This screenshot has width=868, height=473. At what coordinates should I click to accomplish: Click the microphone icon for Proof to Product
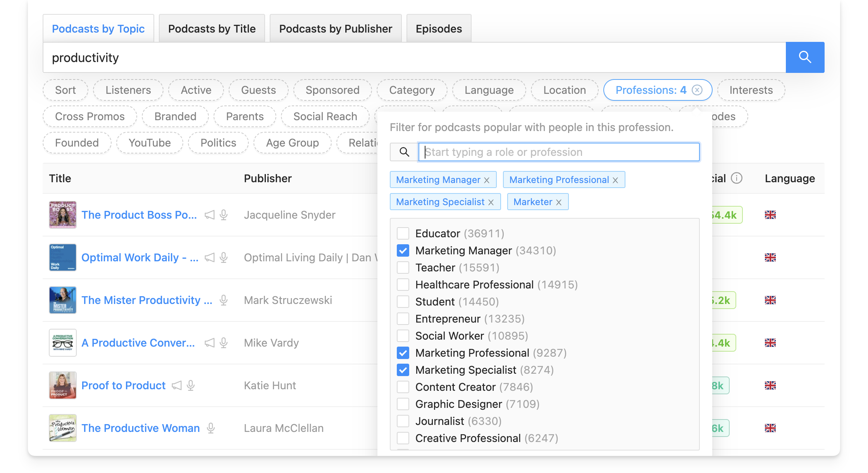[191, 385]
